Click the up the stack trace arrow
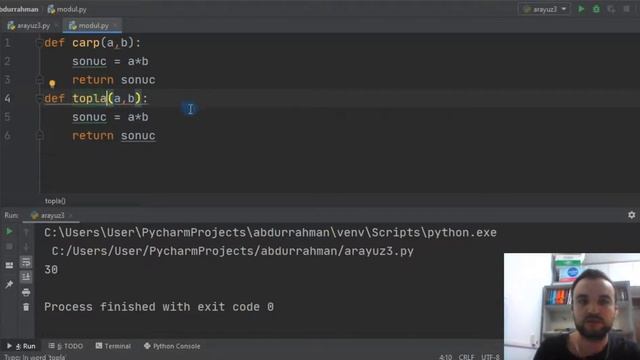This screenshot has width=640, height=360. [x=26, y=232]
